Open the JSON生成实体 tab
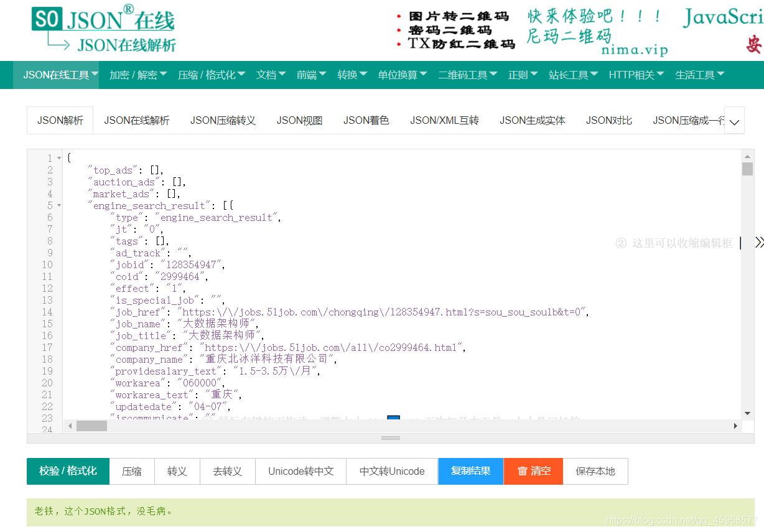 click(x=533, y=120)
